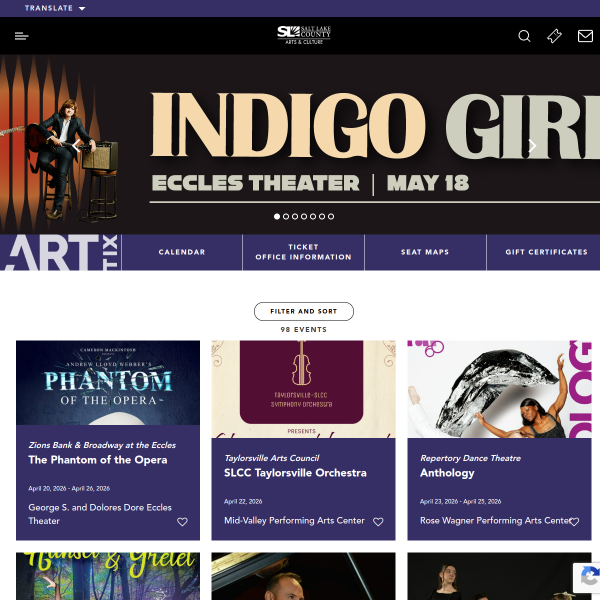Click Phantom of the Opera poster image
This screenshot has width=600, height=600.
pos(108,383)
